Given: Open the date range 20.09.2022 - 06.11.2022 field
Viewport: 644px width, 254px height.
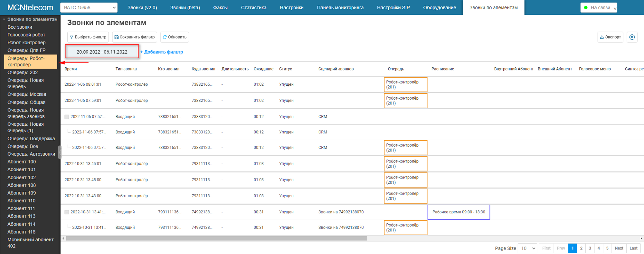Looking at the screenshot, I should [102, 52].
